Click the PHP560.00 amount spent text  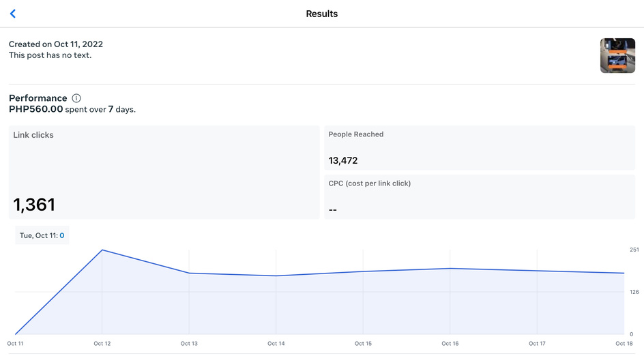[35, 109]
